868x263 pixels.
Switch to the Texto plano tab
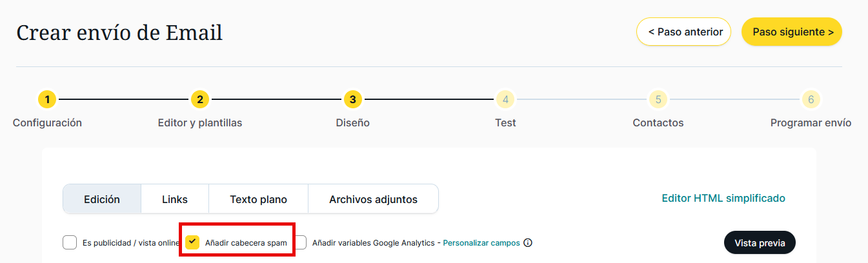tap(258, 199)
